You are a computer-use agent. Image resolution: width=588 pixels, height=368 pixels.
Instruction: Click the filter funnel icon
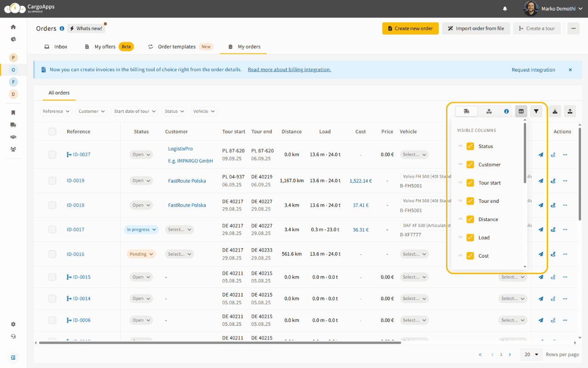click(536, 111)
